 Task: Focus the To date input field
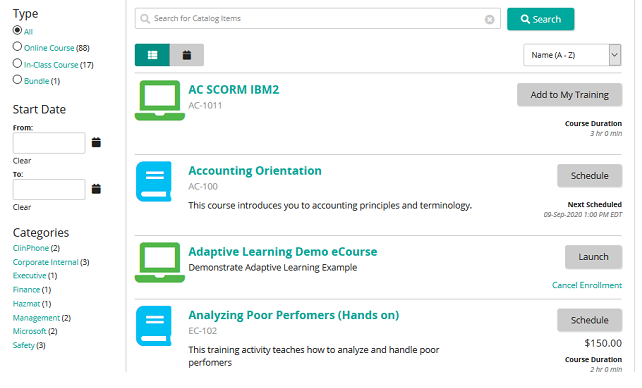coord(49,189)
